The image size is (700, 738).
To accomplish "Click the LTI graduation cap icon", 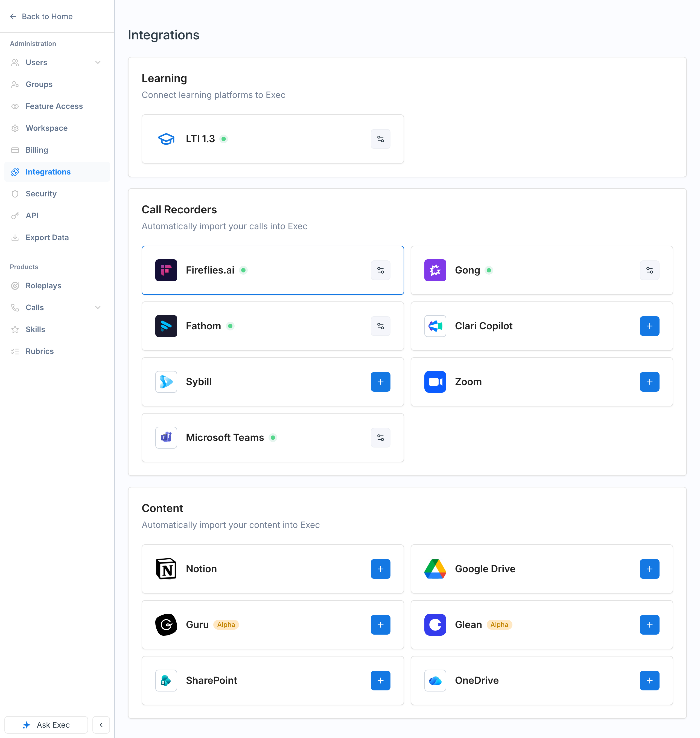I will tap(166, 139).
